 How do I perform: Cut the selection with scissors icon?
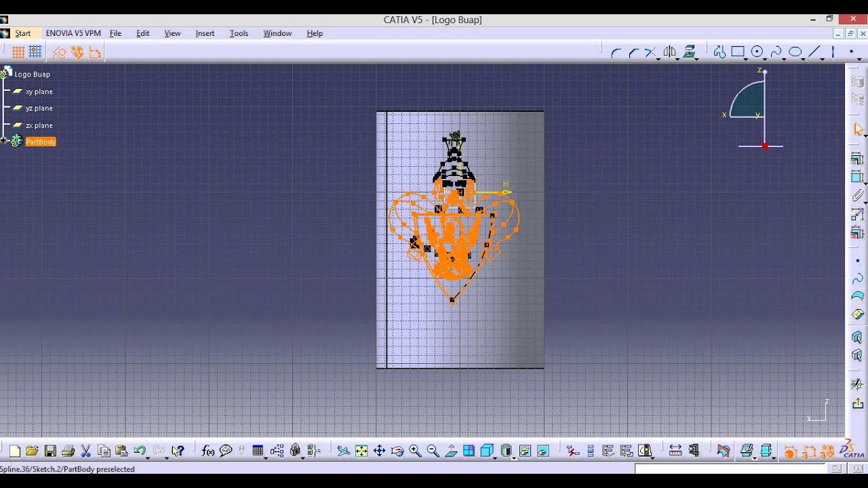pos(86,451)
